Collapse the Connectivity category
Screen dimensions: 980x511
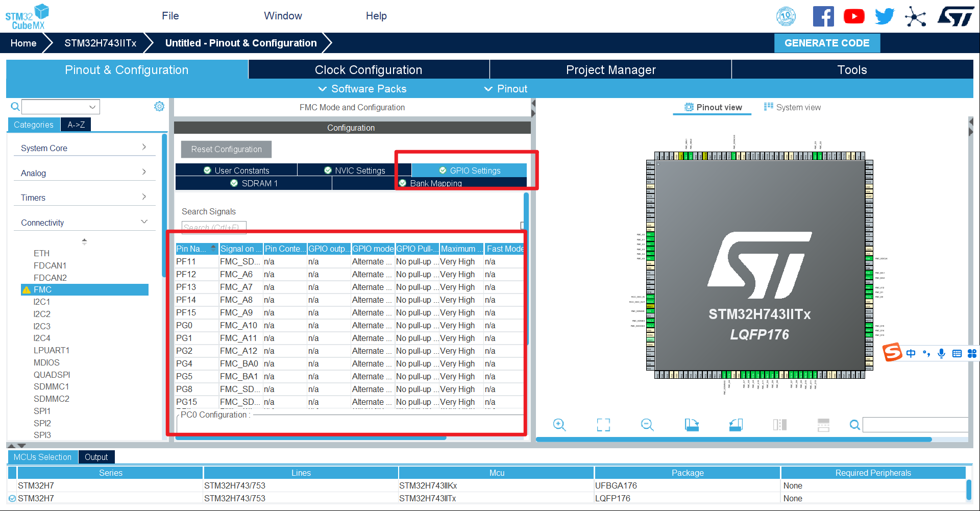click(84, 223)
